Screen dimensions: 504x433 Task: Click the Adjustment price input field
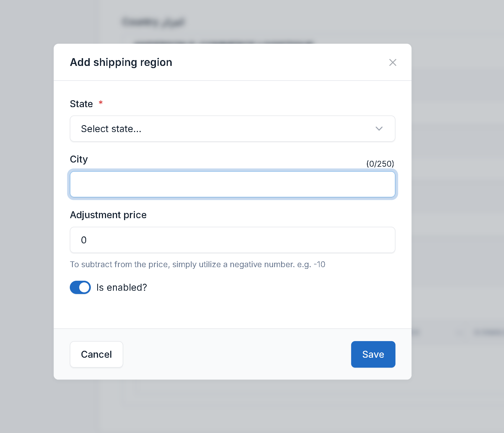click(232, 240)
